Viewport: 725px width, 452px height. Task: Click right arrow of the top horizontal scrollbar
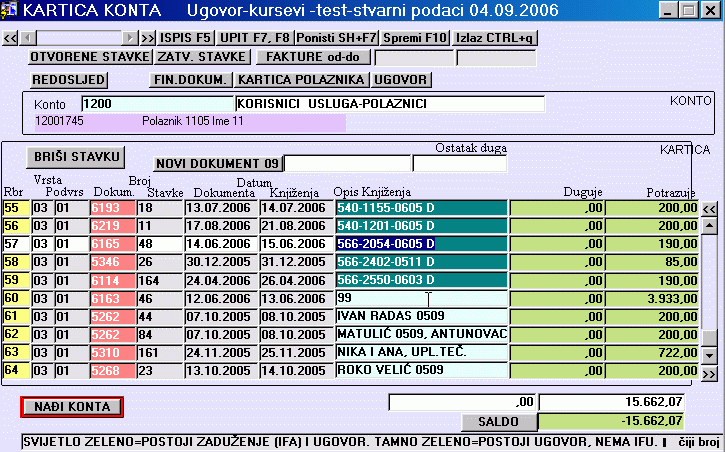click(130, 38)
